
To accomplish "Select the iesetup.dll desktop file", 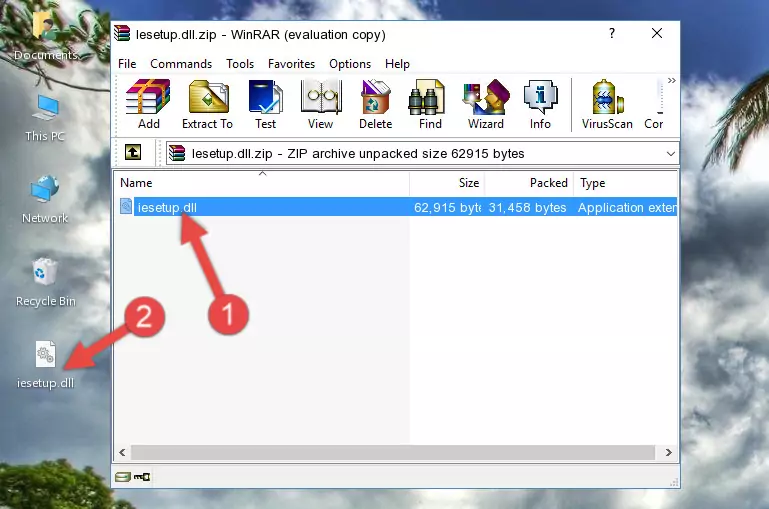I will [x=46, y=365].
